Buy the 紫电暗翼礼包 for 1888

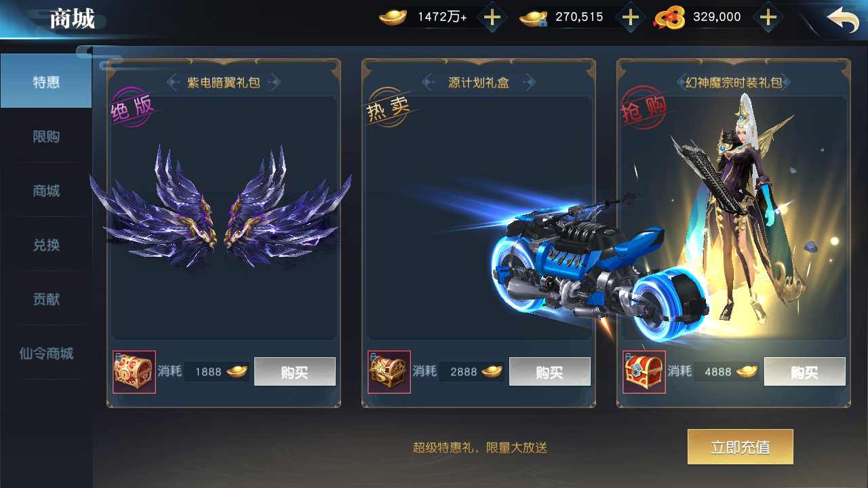(295, 371)
